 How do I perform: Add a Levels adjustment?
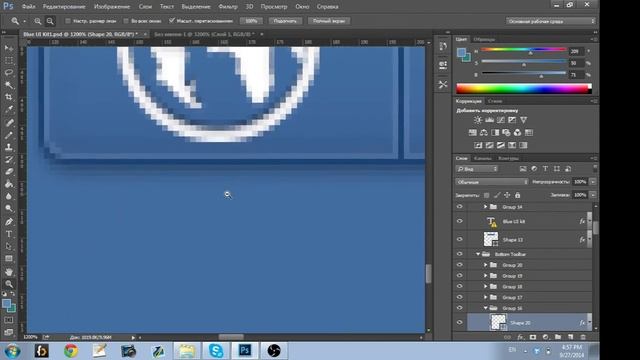(489, 120)
